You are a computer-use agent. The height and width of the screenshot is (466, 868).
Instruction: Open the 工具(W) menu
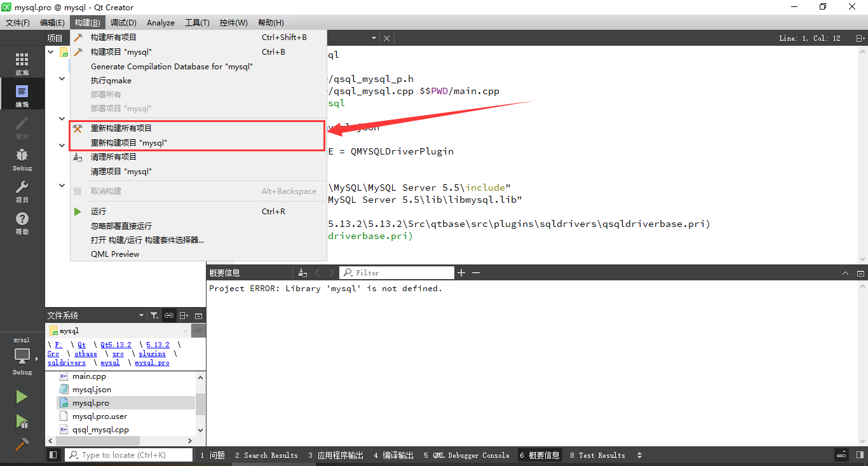tap(197, 22)
